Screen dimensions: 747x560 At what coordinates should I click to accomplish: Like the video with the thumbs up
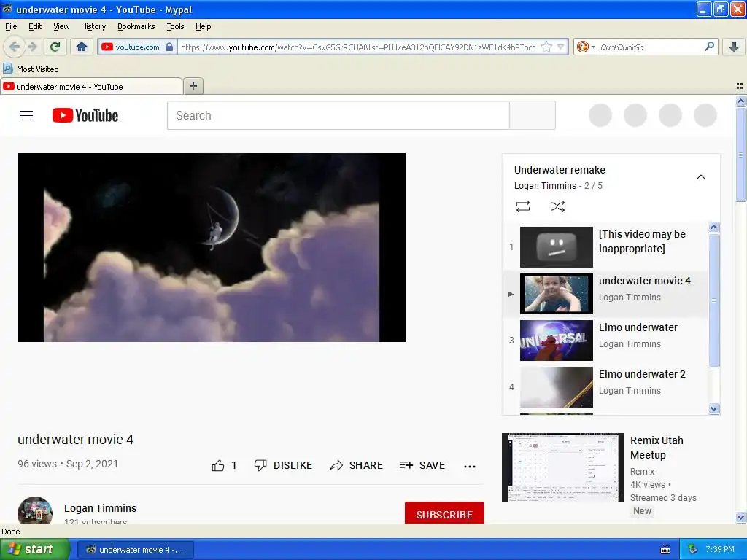218,465
